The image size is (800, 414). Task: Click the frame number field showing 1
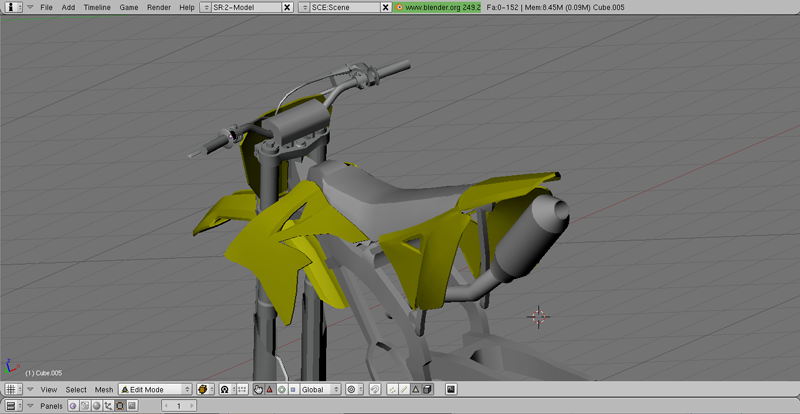(179, 406)
